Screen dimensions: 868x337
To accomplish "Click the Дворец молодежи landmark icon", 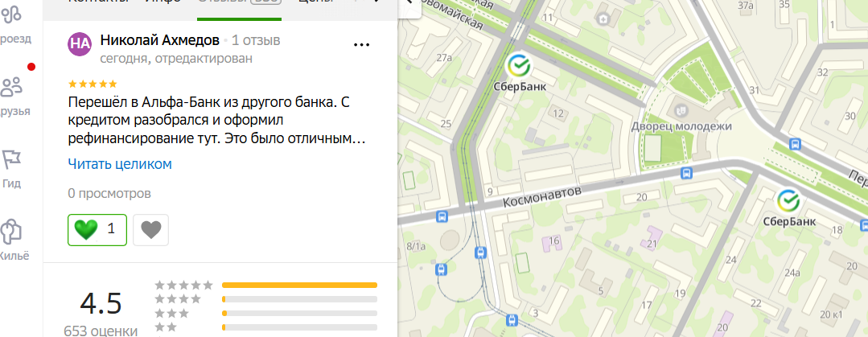I will point(682,111).
